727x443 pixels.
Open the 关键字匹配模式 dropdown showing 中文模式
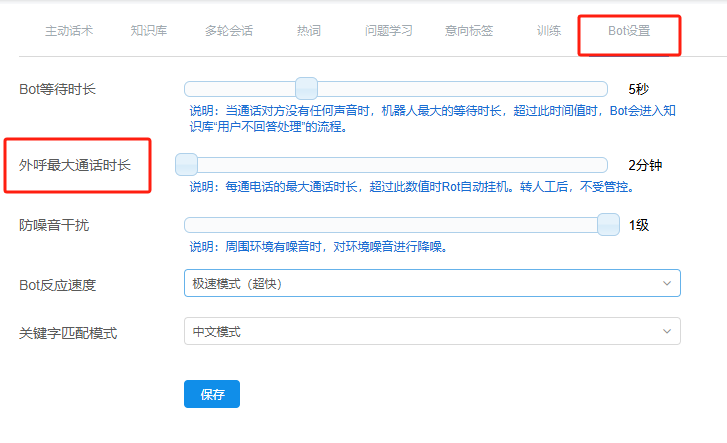[432, 332]
